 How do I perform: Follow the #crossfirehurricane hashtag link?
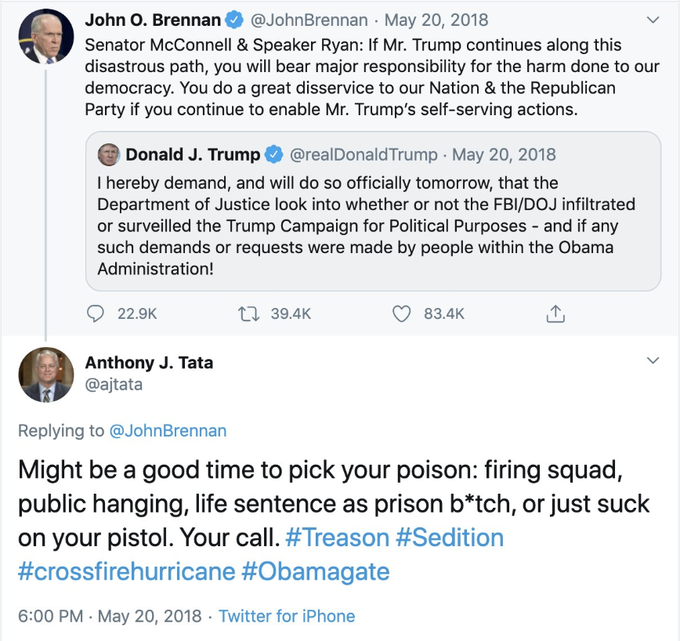click(126, 571)
